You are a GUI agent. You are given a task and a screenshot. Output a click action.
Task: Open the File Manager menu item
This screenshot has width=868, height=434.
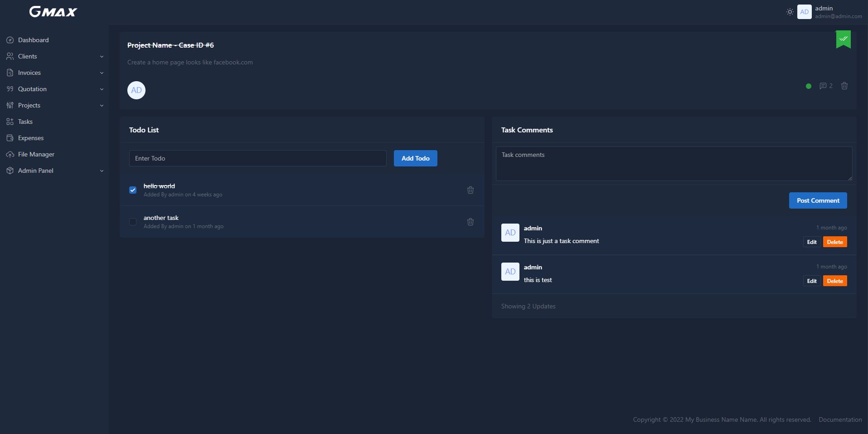point(54,154)
